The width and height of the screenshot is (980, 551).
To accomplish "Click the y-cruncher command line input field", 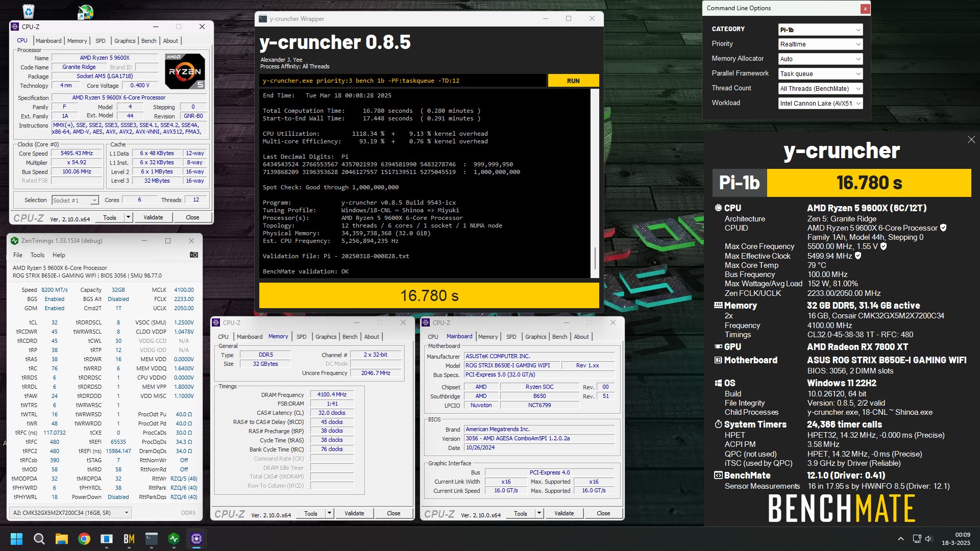I will tap(403, 81).
